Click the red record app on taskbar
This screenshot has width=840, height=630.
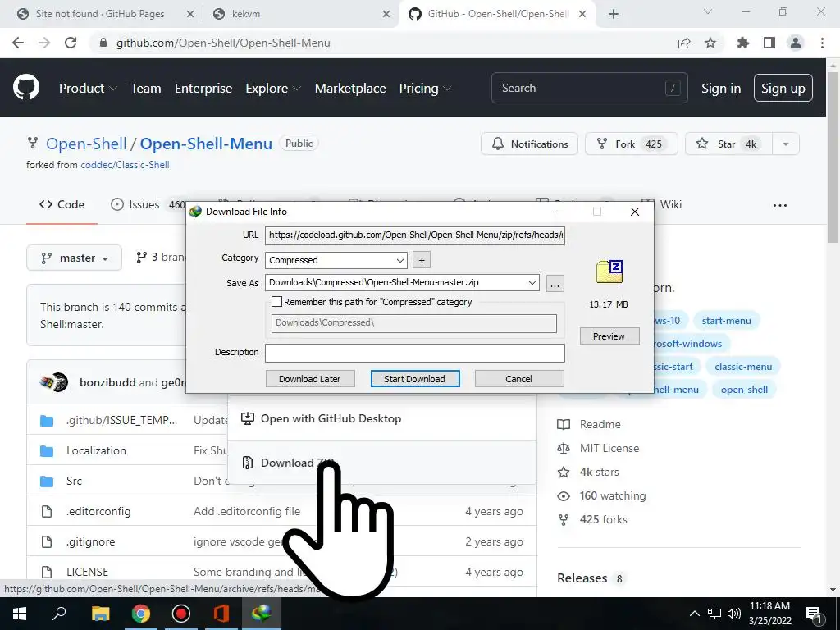181,614
